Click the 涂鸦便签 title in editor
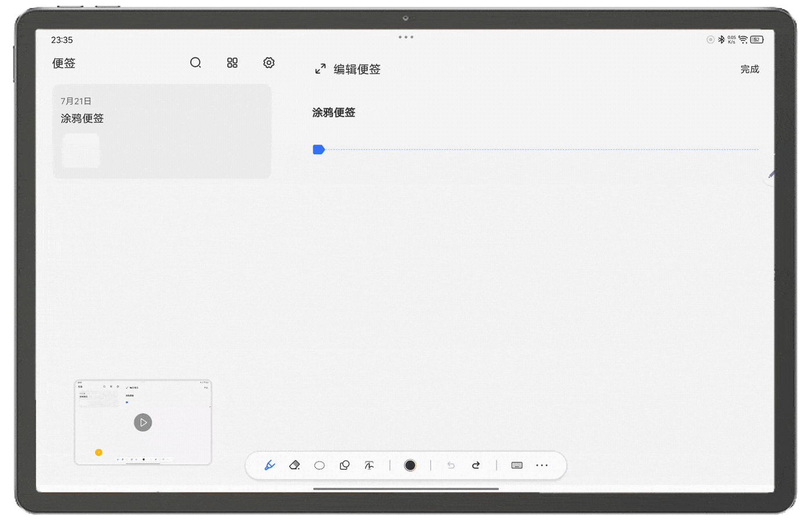The image size is (812, 522). (333, 113)
